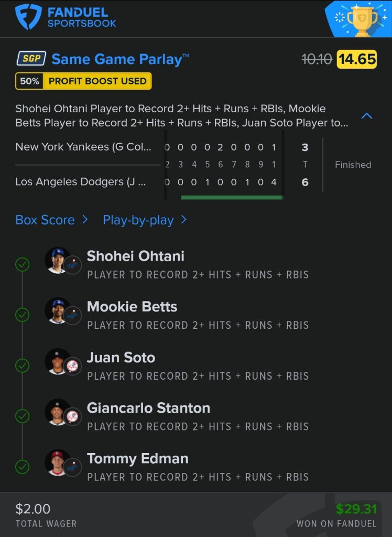This screenshot has width=392, height=537.
Task: Collapse the parlay details with the up chevron
Action: (367, 116)
